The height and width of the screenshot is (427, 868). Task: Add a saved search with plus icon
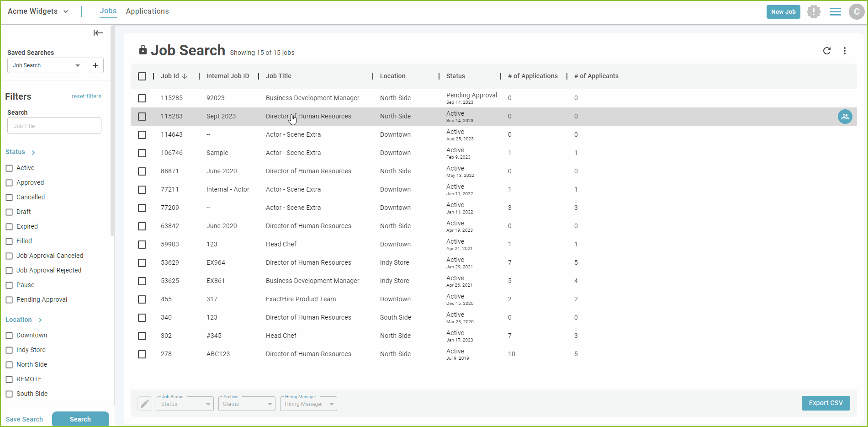click(95, 65)
